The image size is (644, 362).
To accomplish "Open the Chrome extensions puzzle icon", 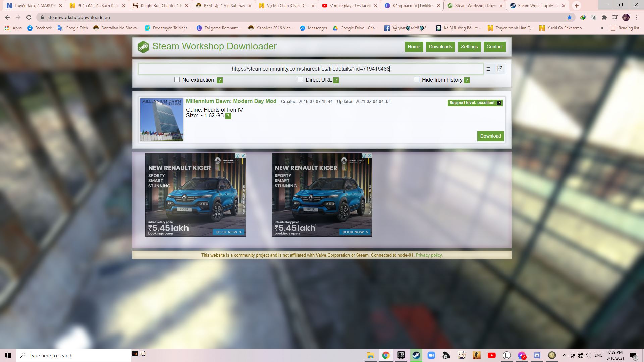I will click(604, 17).
